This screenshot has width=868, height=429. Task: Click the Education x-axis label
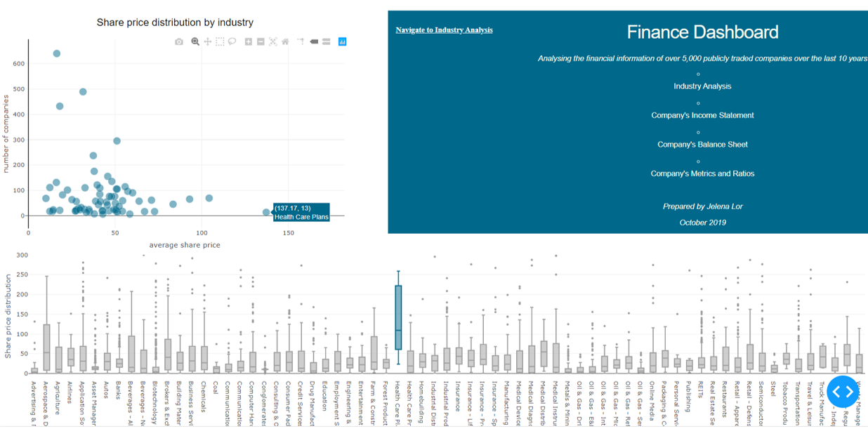324,397
